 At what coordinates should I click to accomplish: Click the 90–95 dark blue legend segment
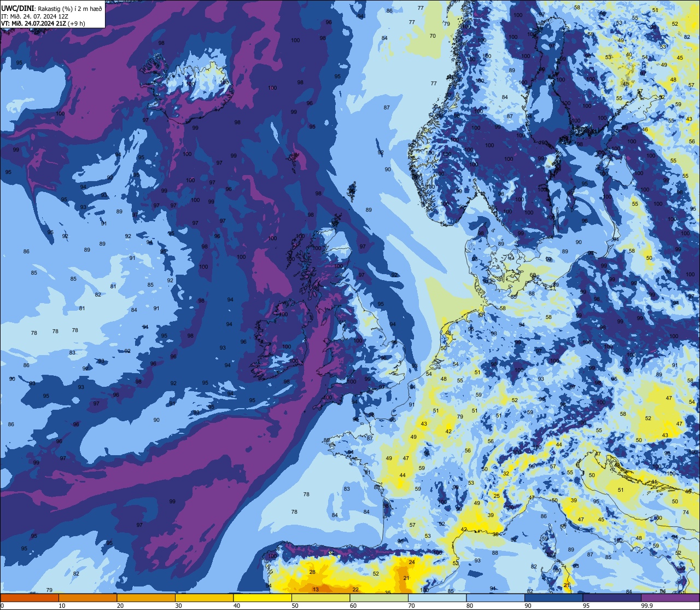(x=553, y=597)
